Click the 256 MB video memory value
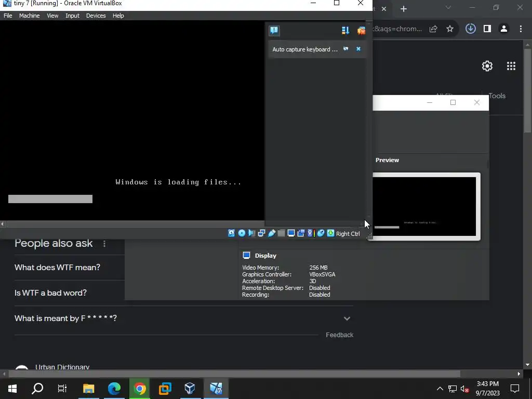Viewport: 532px width, 399px height. (318, 268)
